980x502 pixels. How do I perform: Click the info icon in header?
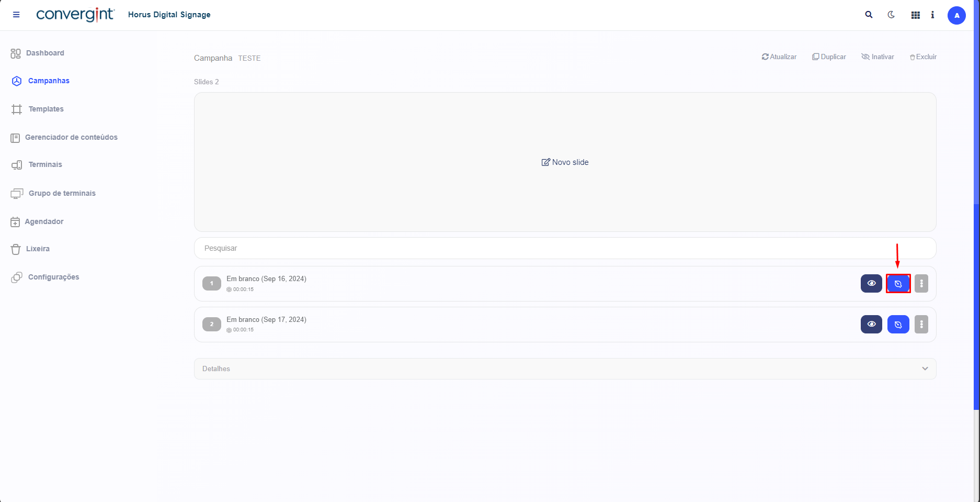tap(932, 15)
